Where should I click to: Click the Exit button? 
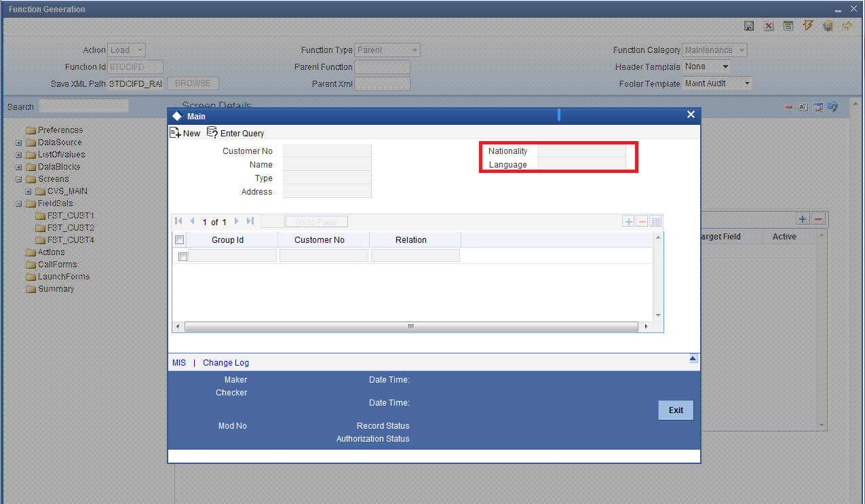pos(676,410)
